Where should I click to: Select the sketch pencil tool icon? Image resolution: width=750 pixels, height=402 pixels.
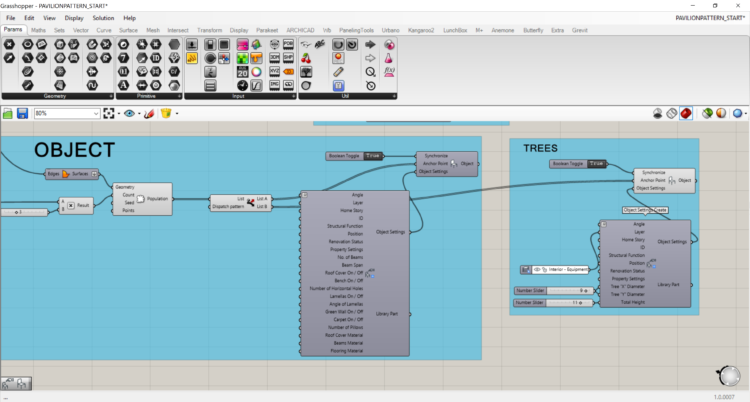pyautogui.click(x=149, y=114)
